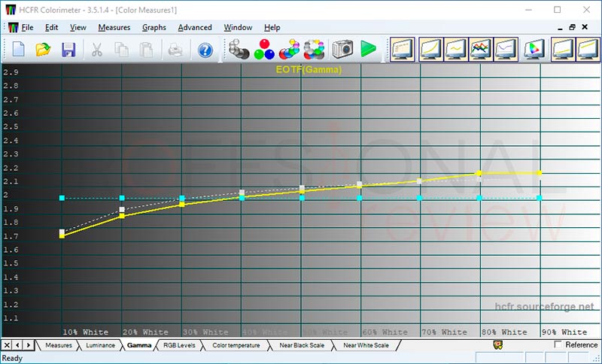The image size is (602, 364).
Task: Close the current tab with the X button
Action: pos(7,344)
